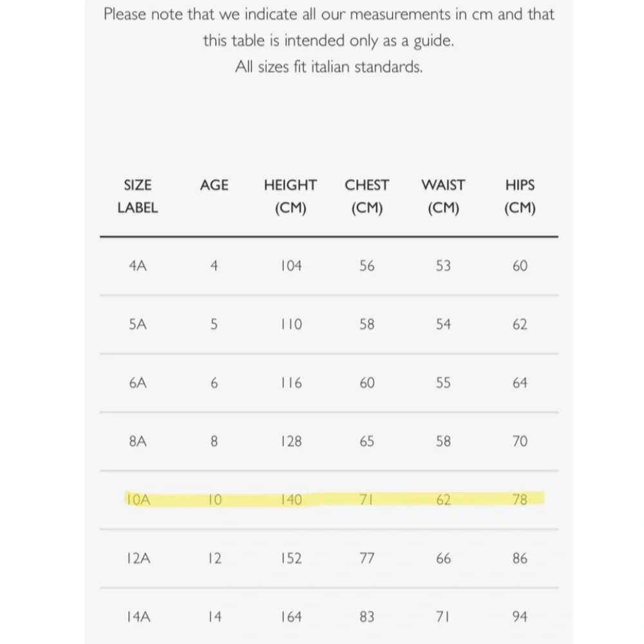Select the 4A size label cell
644x644 pixels.
[138, 266]
